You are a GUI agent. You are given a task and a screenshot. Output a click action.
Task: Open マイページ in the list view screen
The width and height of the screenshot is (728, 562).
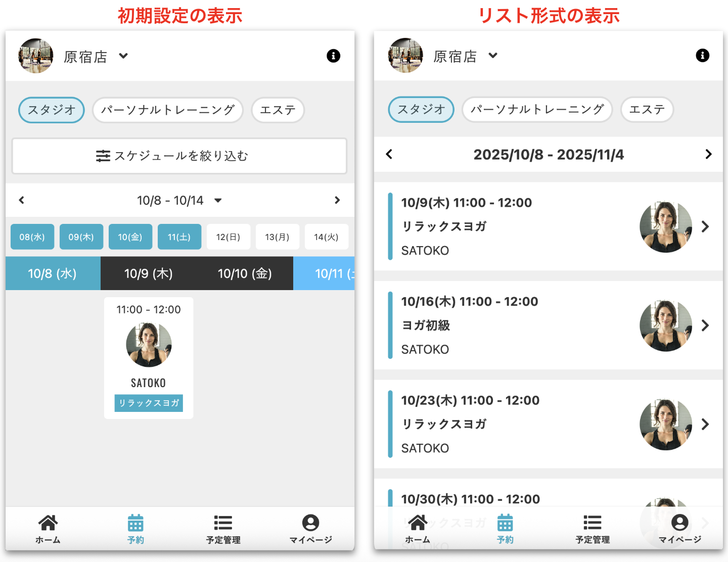[679, 529]
